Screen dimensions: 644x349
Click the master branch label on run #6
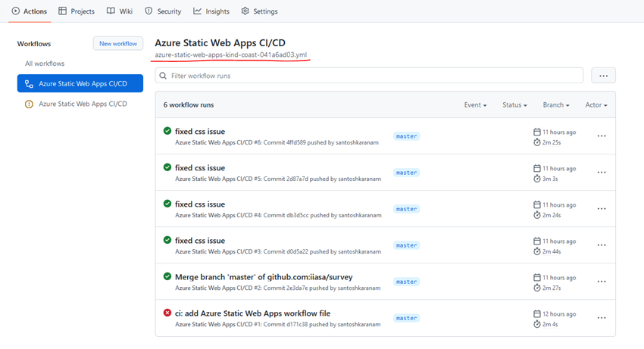406,136
